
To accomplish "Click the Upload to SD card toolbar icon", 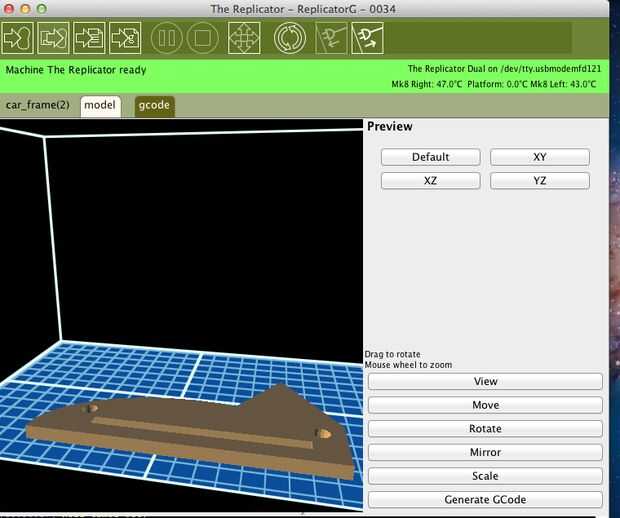I will pyautogui.click(x=89, y=38).
